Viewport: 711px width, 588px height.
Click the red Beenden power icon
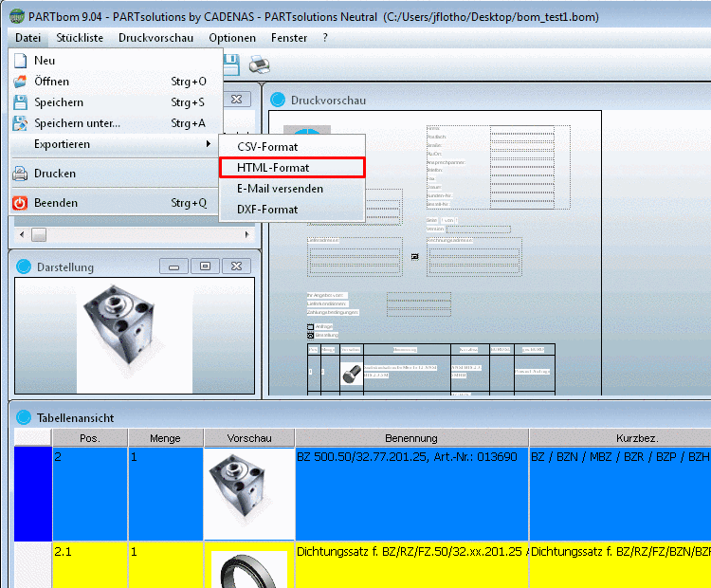20,203
